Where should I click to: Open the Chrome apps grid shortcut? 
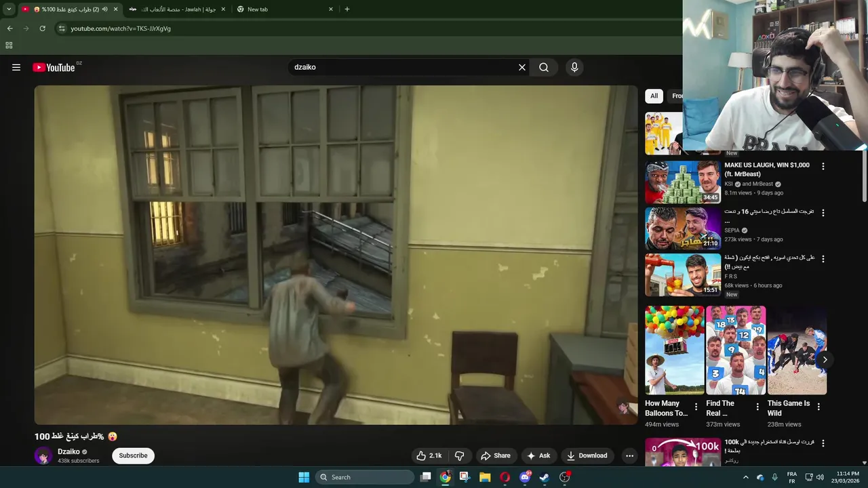pyautogui.click(x=9, y=45)
